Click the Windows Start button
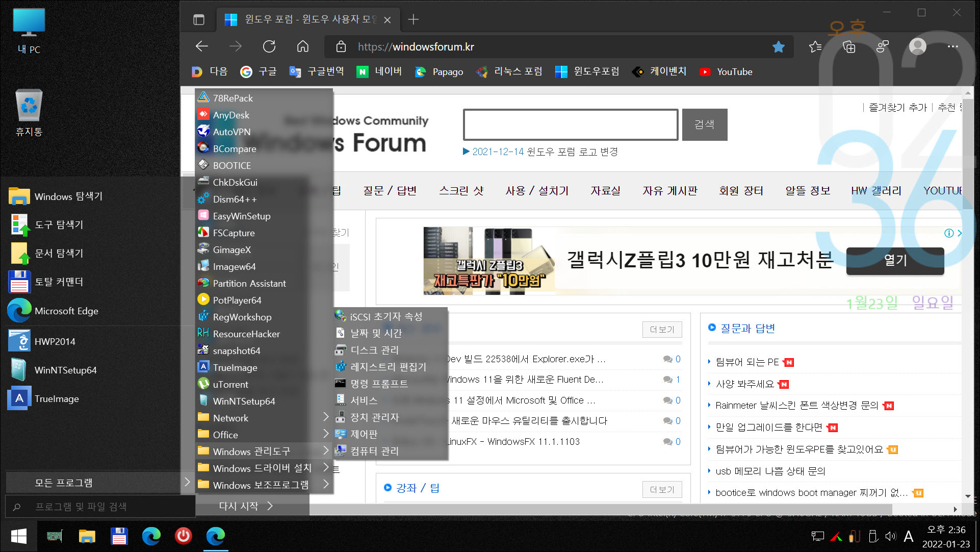The image size is (980, 552). click(19, 536)
